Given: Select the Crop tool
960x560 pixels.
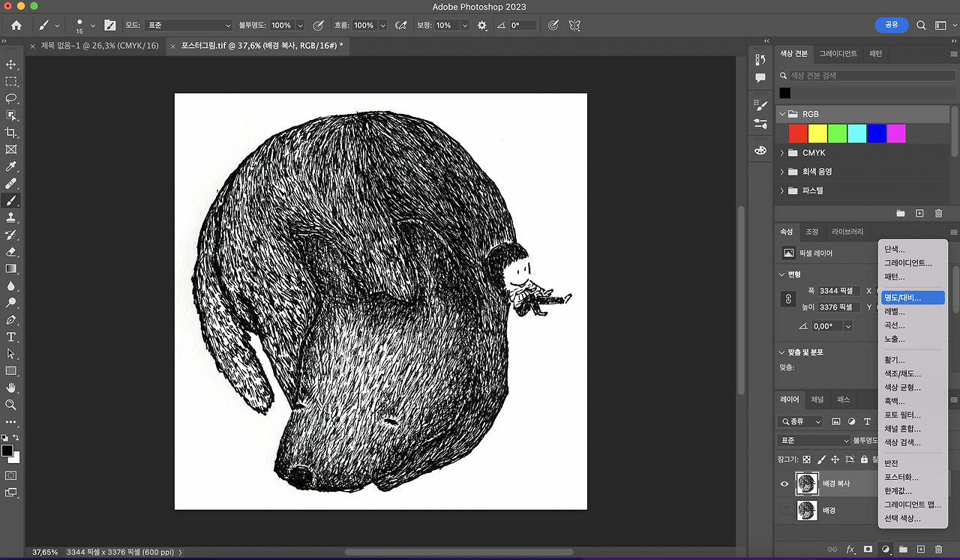Looking at the screenshot, I should pyautogui.click(x=11, y=133).
